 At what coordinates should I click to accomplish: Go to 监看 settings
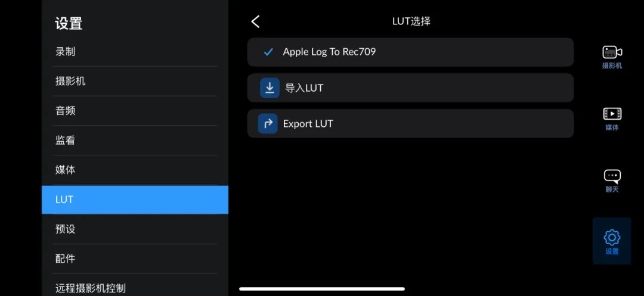66,141
